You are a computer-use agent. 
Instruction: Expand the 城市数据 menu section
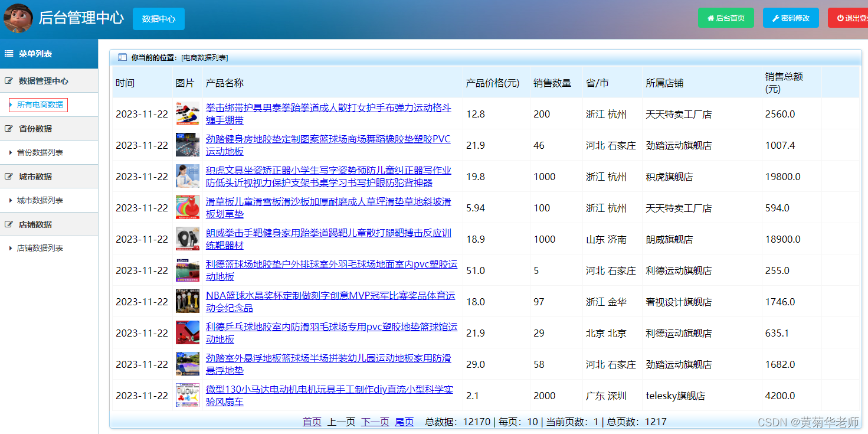point(49,177)
